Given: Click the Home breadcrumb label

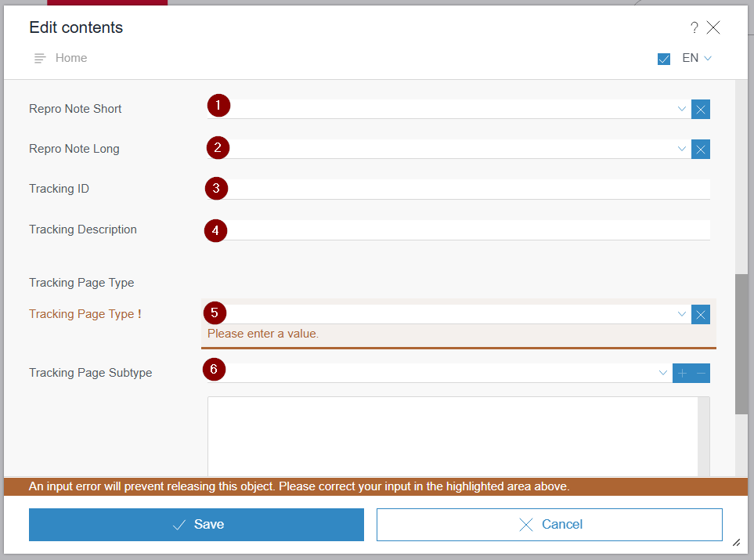Looking at the screenshot, I should tap(71, 58).
